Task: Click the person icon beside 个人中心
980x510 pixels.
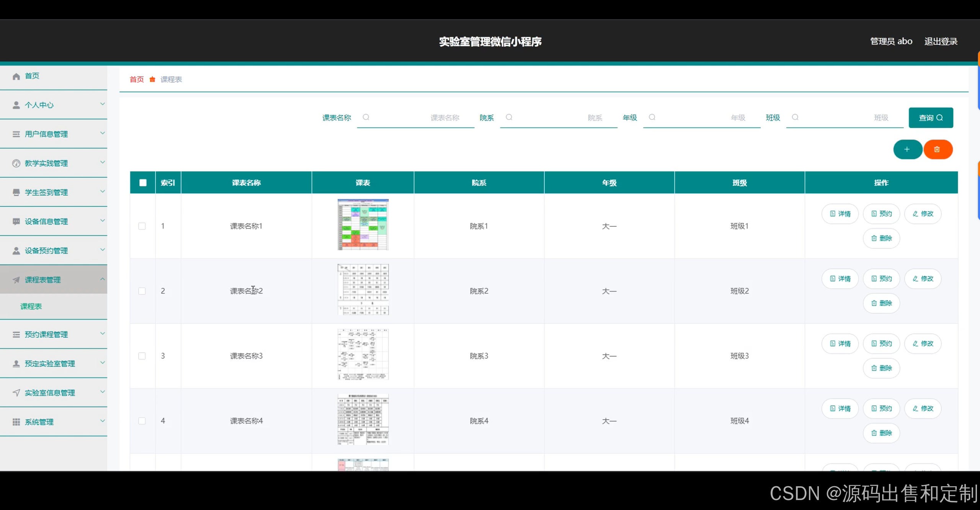Action: tap(16, 105)
